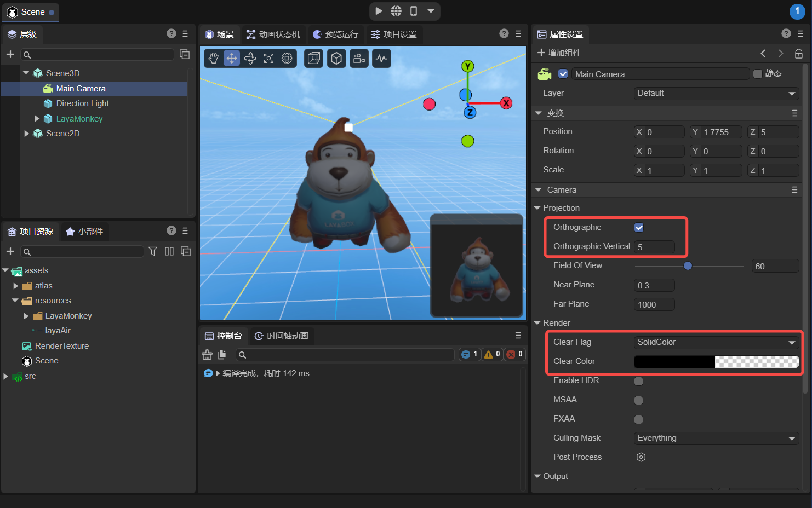Filter console info messages count
This screenshot has width=812, height=508.
pos(470,354)
